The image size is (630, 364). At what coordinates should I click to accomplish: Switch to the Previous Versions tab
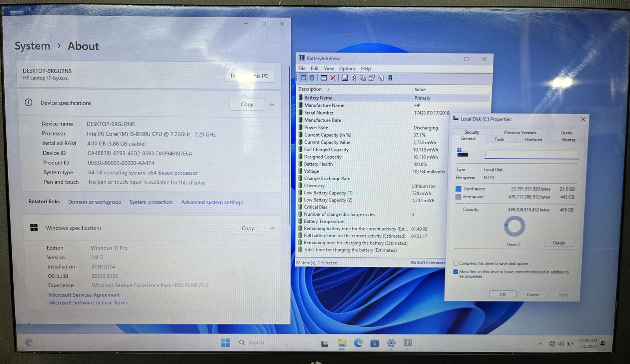(520, 133)
